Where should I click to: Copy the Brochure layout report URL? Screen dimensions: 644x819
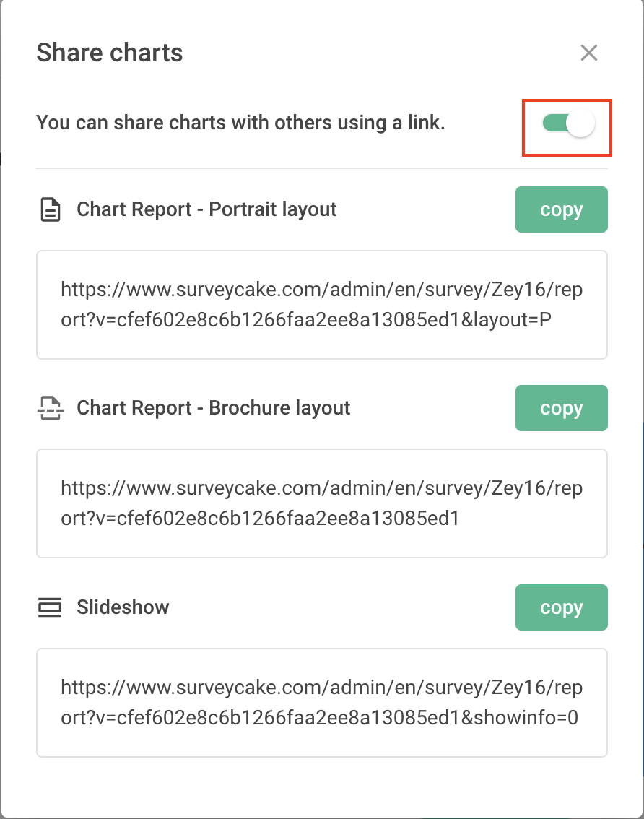(562, 408)
